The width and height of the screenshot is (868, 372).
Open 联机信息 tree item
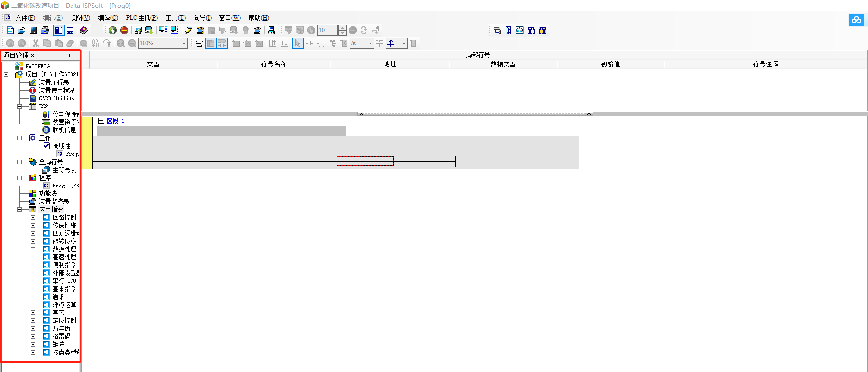64,130
